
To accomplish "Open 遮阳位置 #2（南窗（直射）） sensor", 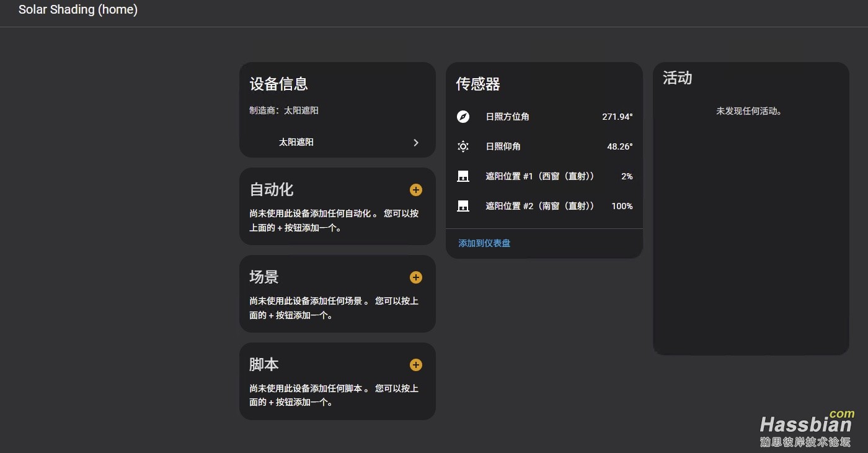I will tap(544, 206).
